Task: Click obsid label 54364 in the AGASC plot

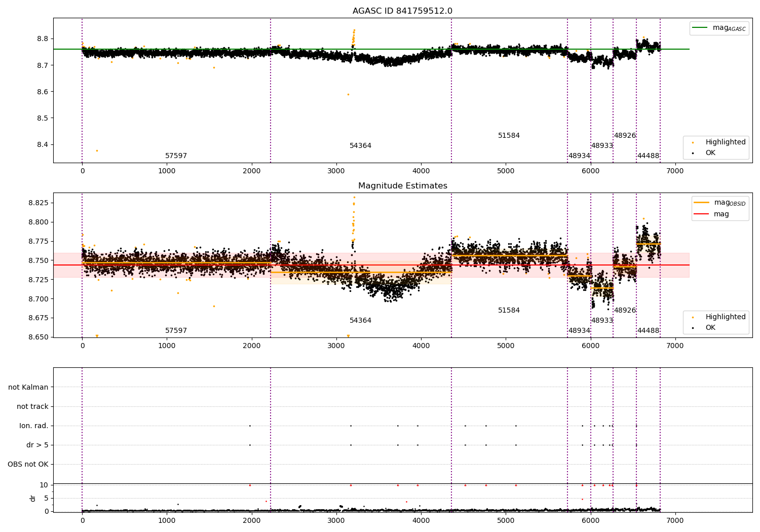Action: 360,146
